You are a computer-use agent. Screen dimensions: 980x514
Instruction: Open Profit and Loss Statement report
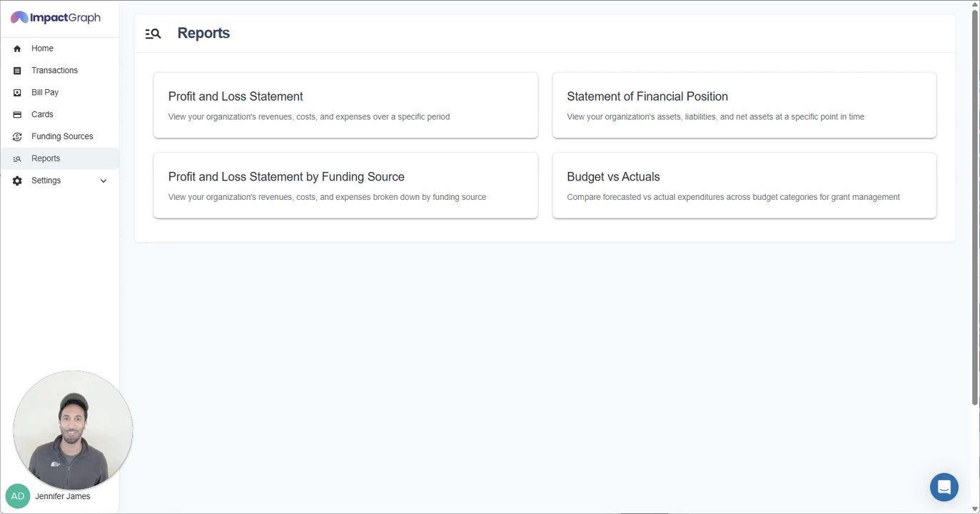click(345, 105)
